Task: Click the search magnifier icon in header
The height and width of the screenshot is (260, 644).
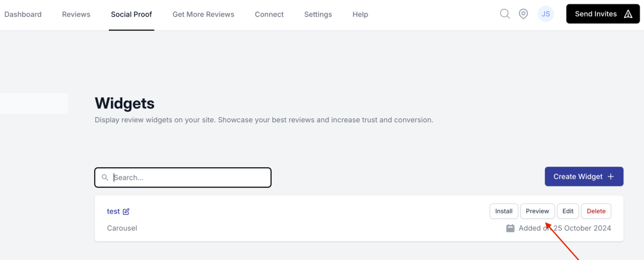Action: click(505, 14)
